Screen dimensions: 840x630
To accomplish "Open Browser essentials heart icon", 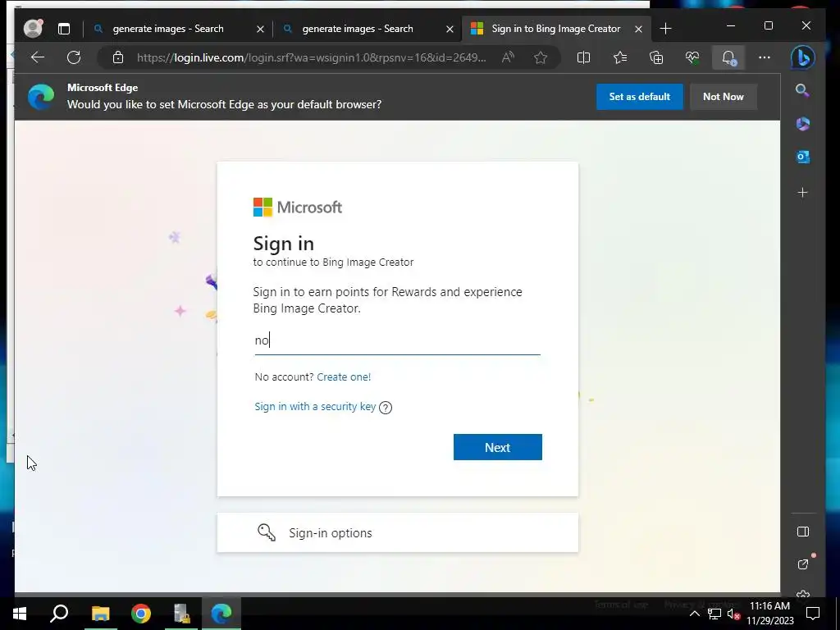I will tap(692, 57).
